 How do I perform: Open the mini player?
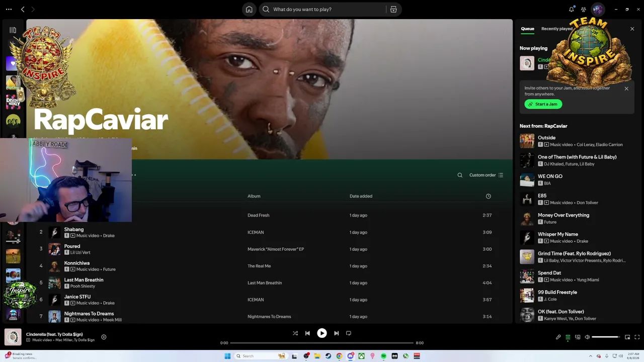tap(627, 337)
